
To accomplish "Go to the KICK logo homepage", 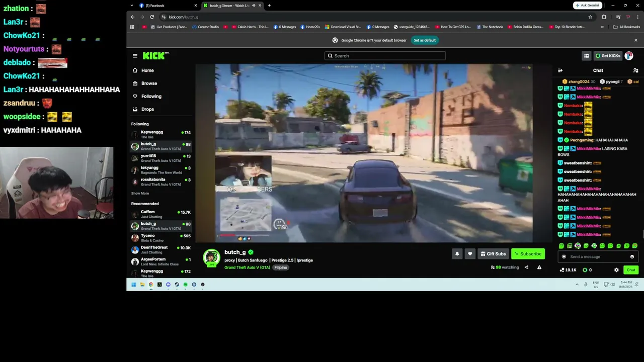I will coord(155,56).
